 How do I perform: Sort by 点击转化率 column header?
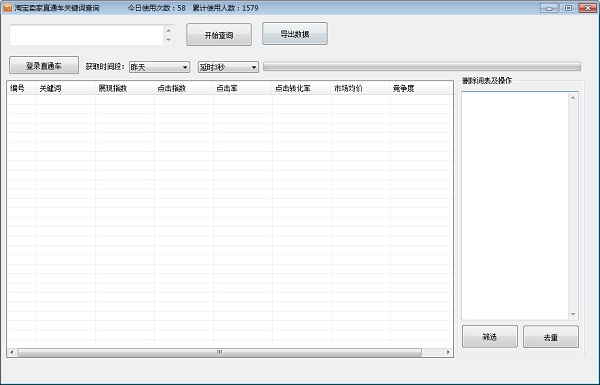pyautogui.click(x=302, y=88)
